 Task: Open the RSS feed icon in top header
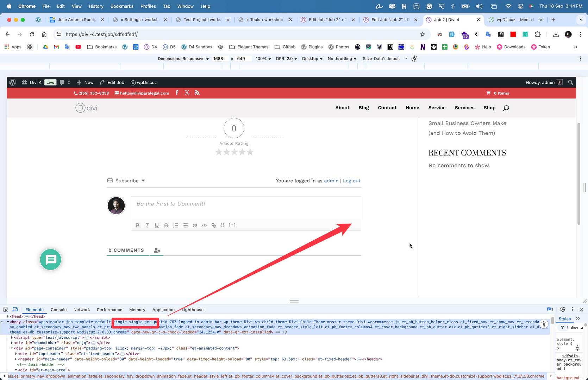click(x=197, y=93)
